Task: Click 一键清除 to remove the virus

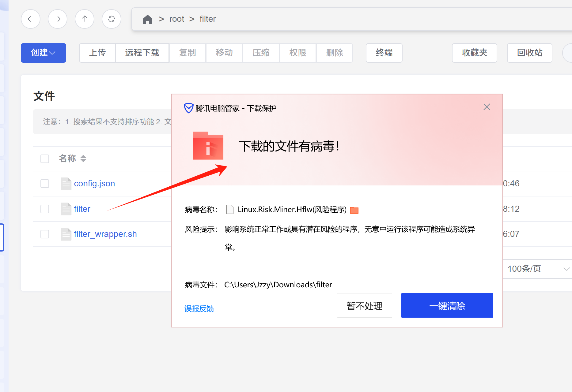Action: (x=447, y=306)
